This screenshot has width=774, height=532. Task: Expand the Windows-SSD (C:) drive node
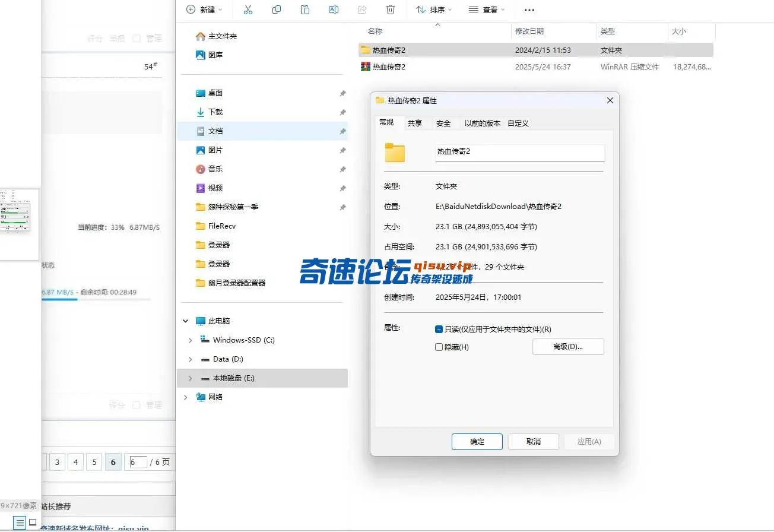[190, 340]
